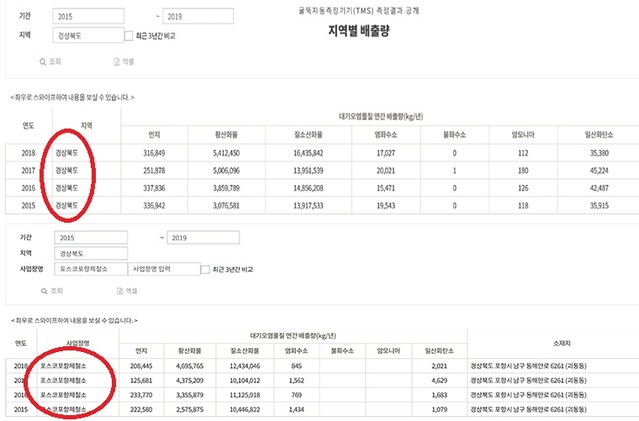Click the 먼지 column header in regional table
The width and height of the screenshot is (639, 421).
pyautogui.click(x=154, y=134)
